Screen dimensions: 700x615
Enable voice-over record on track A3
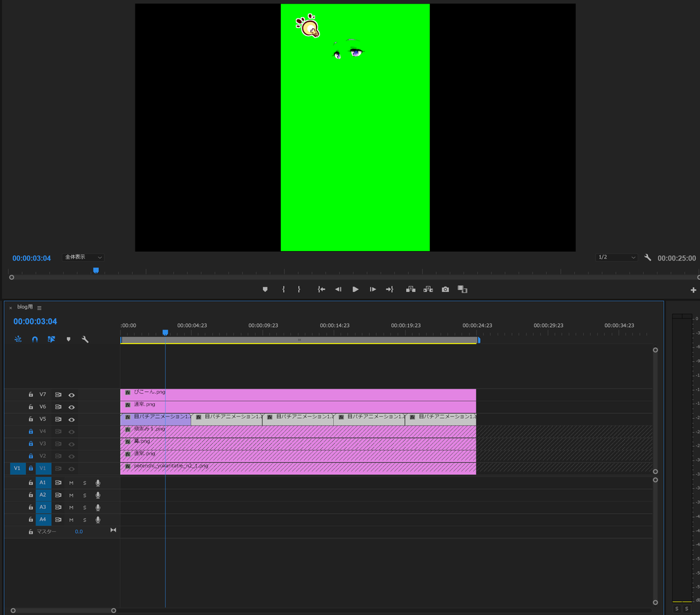(x=98, y=508)
